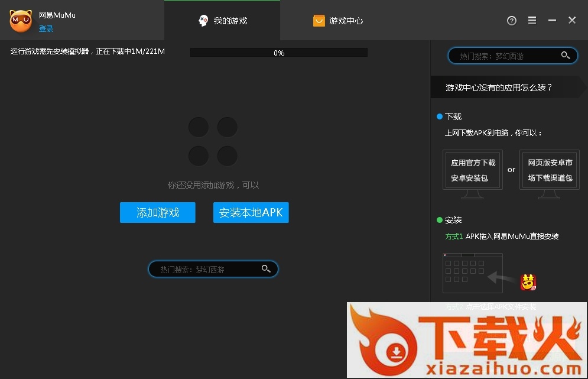This screenshot has height=379, width=588.
Task: Click the center search magnifier icon
Action: coord(266,268)
